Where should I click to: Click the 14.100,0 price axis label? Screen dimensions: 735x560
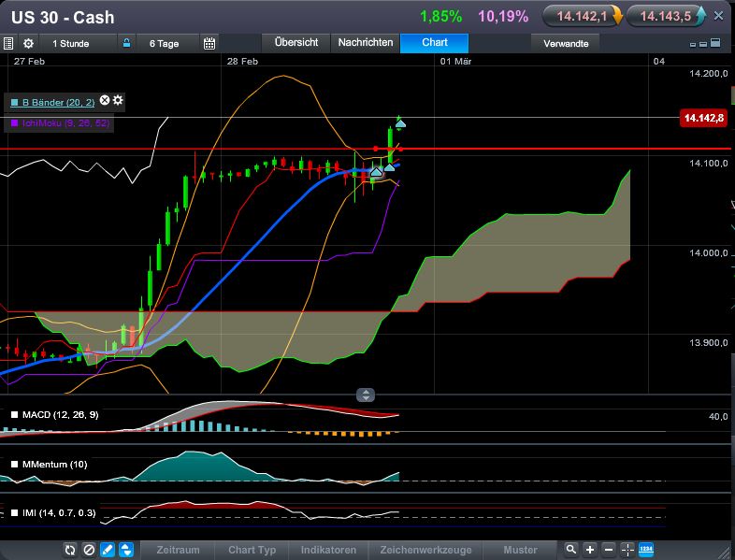[708, 163]
